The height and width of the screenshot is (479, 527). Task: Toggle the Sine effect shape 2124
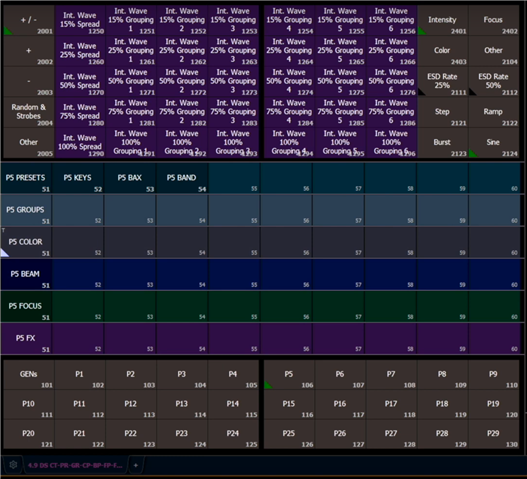coord(493,143)
